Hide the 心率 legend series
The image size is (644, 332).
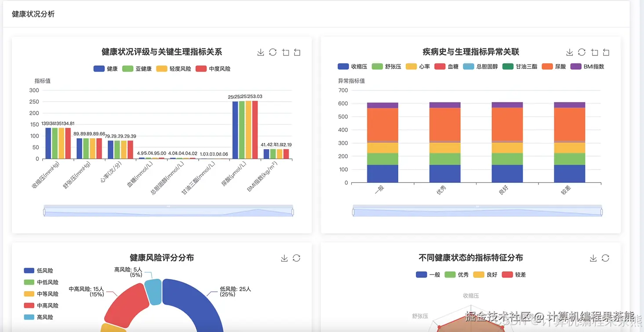(x=418, y=66)
